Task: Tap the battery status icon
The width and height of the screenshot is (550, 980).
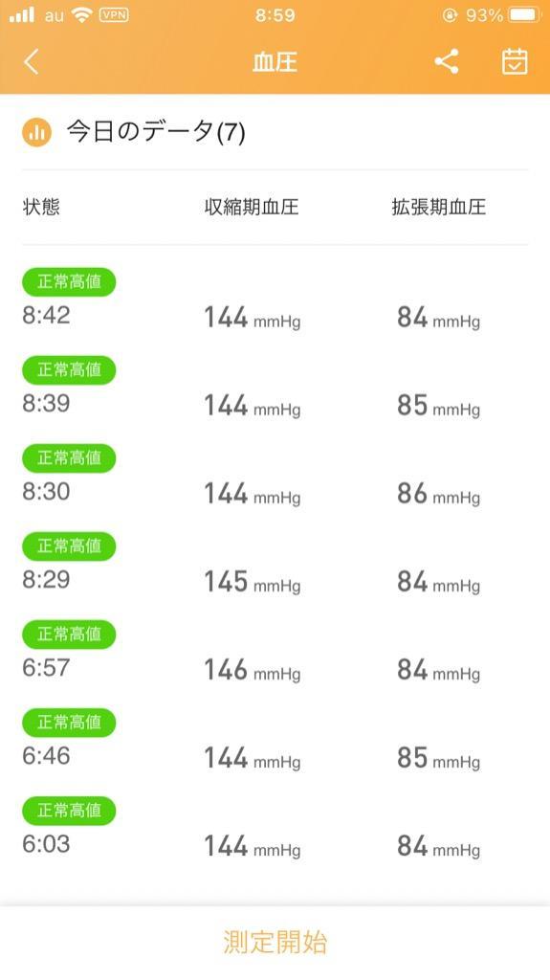Action: click(524, 15)
